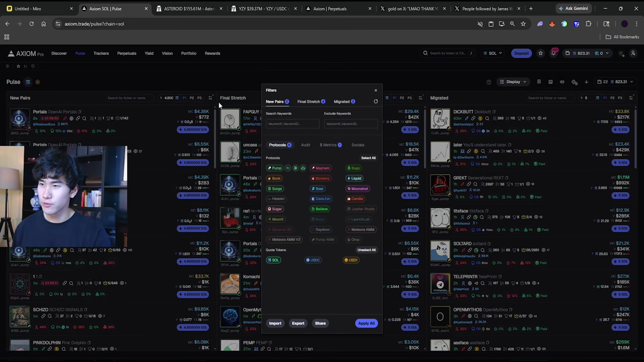Image resolution: width=644 pixels, height=362 pixels.
Task: Toggle the Mayhem protocol filter
Action: (321, 168)
